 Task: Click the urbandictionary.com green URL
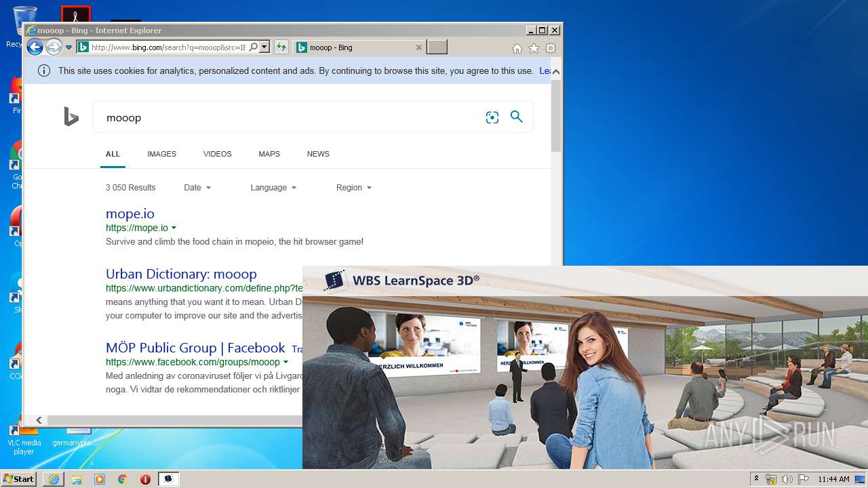pos(204,288)
